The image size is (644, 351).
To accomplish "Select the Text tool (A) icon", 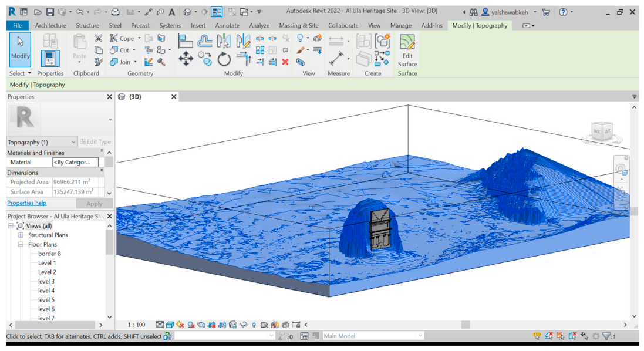I will [x=171, y=12].
